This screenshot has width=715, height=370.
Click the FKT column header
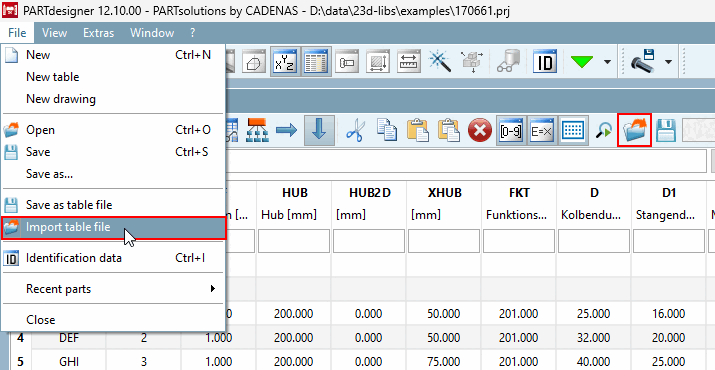pos(519,204)
